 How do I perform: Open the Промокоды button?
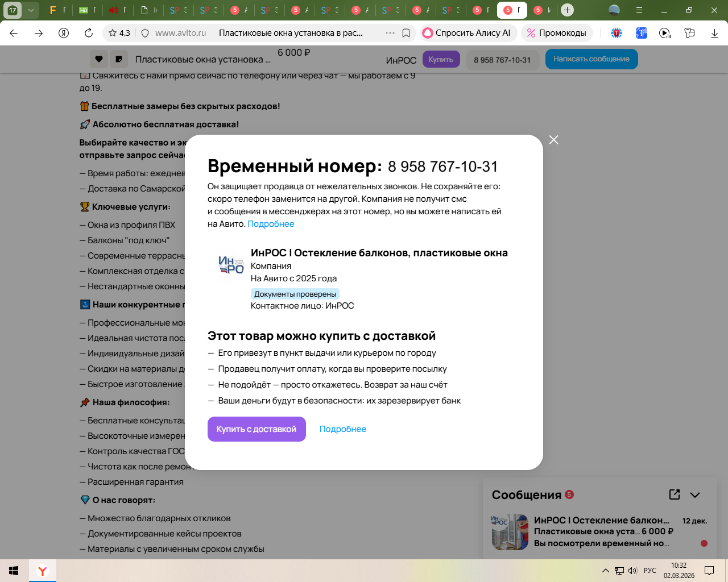click(x=557, y=33)
